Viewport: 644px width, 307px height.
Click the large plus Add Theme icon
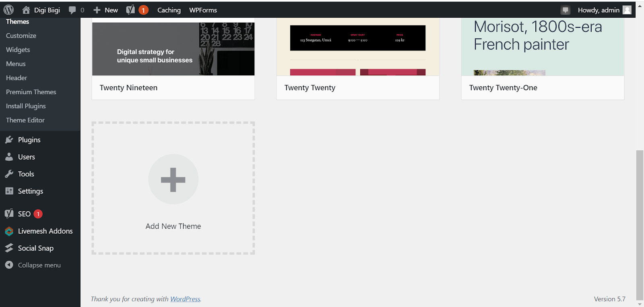click(173, 179)
